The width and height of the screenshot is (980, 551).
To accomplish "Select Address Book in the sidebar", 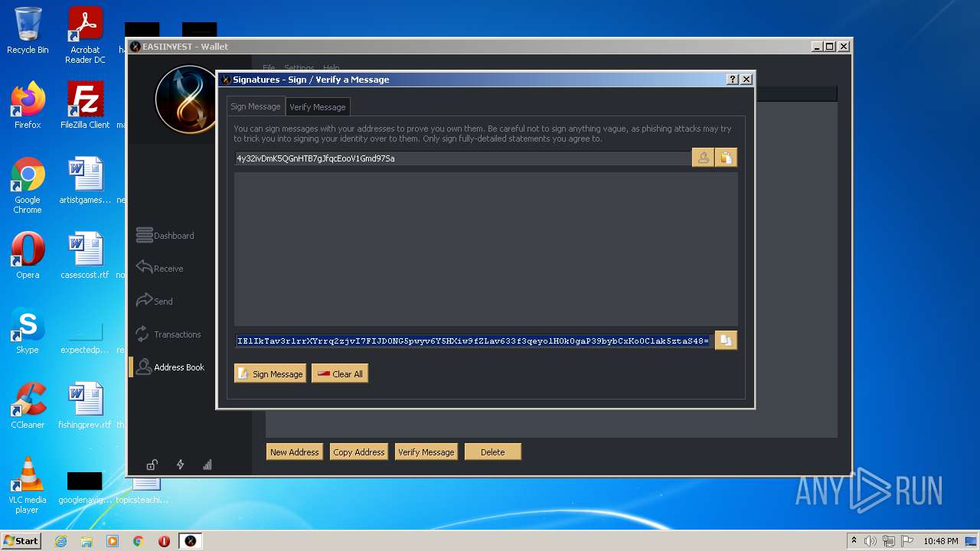I will [x=170, y=367].
